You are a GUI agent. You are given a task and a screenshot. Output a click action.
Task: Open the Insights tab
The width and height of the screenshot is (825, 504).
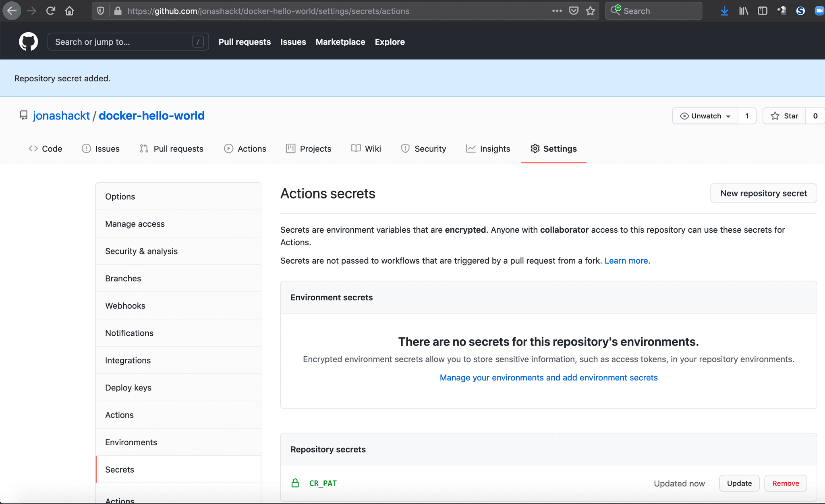(x=488, y=149)
